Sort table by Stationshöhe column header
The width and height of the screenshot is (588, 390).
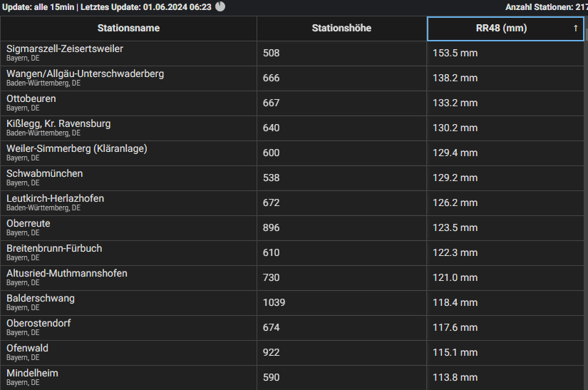341,28
